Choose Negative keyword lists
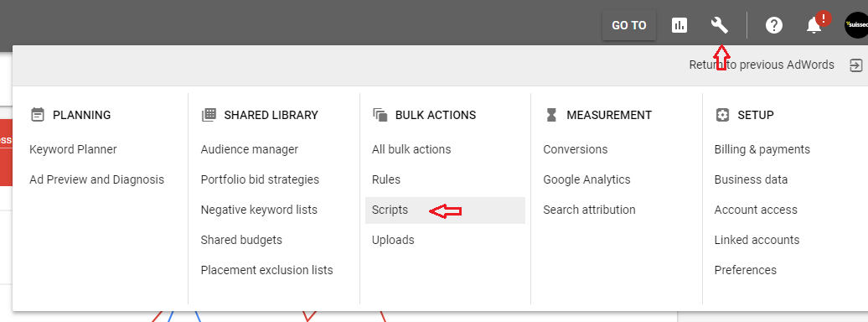This screenshot has height=322, width=868. (259, 210)
